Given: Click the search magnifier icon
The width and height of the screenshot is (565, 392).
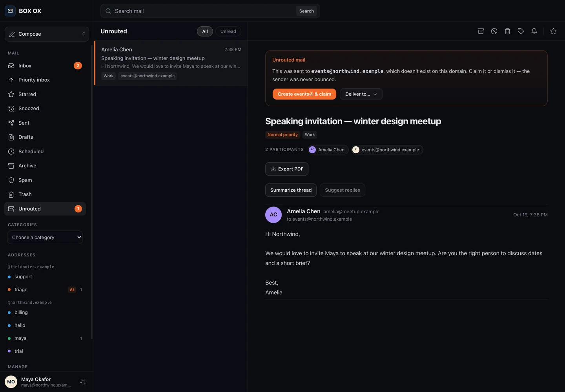Looking at the screenshot, I should (108, 11).
